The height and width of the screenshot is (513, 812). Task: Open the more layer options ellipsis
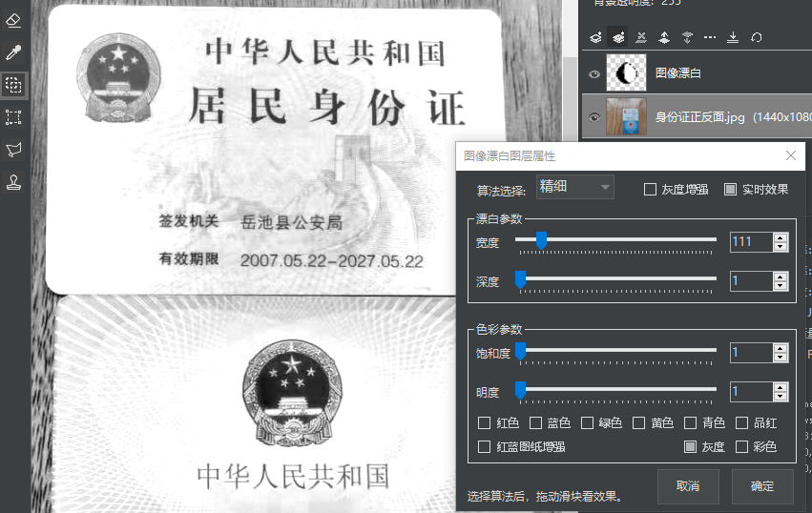point(710,37)
